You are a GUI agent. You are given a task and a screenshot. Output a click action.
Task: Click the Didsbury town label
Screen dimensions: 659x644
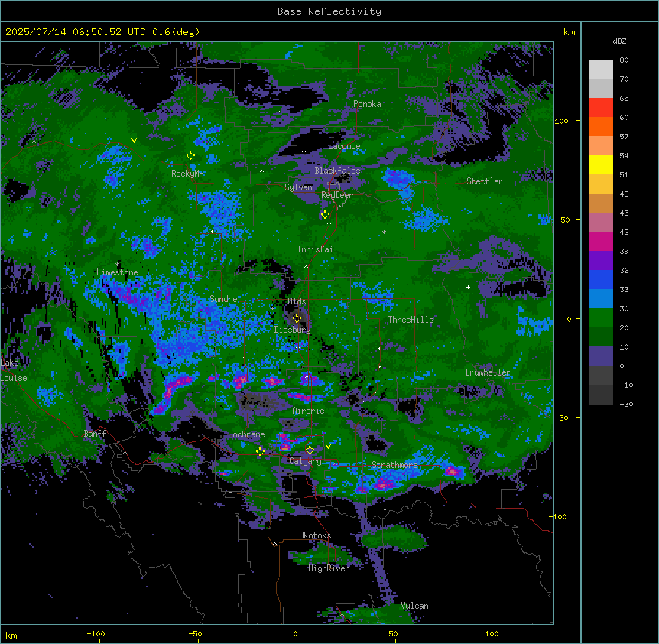tap(293, 330)
